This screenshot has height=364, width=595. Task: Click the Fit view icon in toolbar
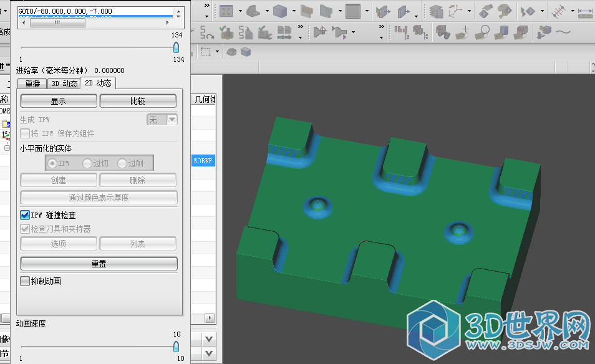point(226,11)
